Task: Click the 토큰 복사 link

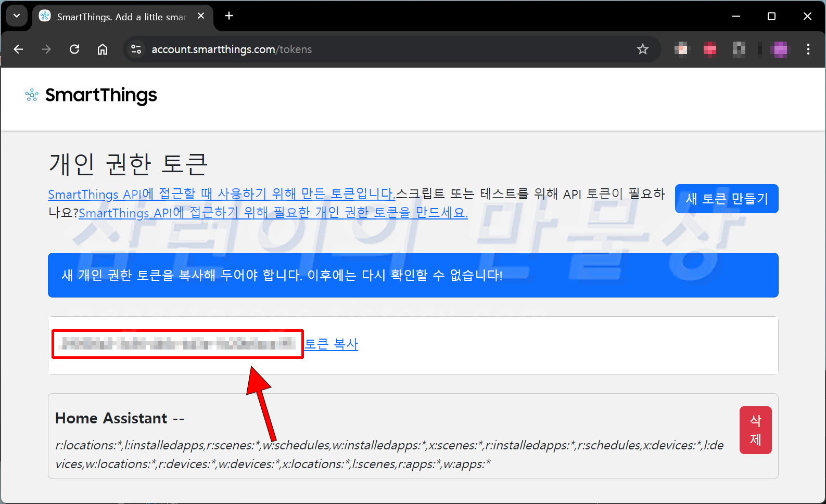Action: [x=332, y=344]
